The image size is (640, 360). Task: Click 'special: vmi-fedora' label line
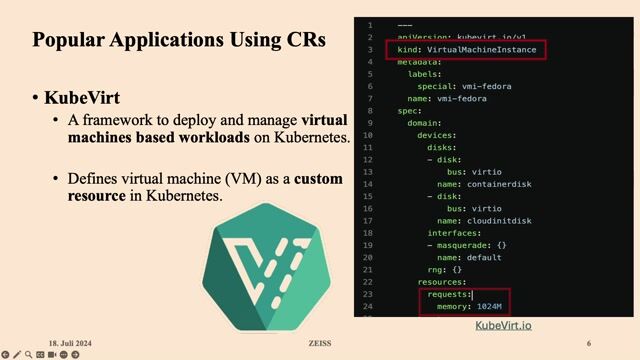(x=464, y=87)
